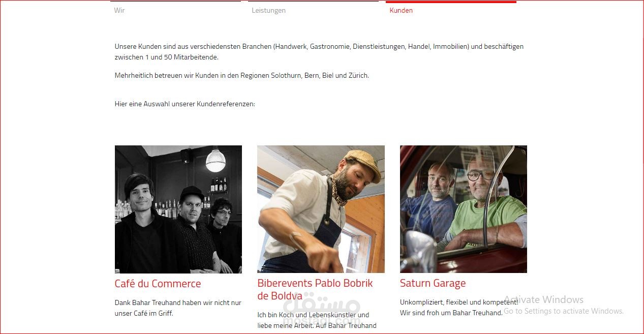Open the Café du Commerce black-and-white photo
The height and width of the screenshot is (334, 644).
pos(178,209)
